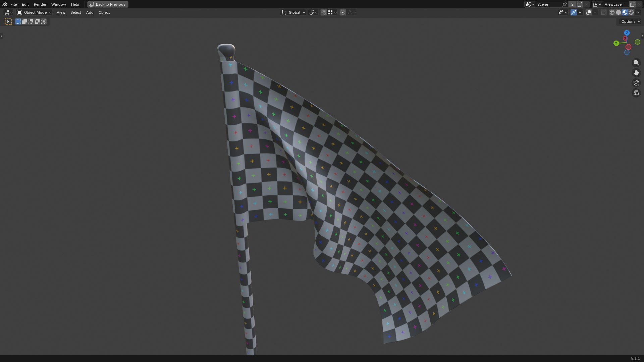The width and height of the screenshot is (644, 362).
Task: Open the Window menu
Action: 58,4
